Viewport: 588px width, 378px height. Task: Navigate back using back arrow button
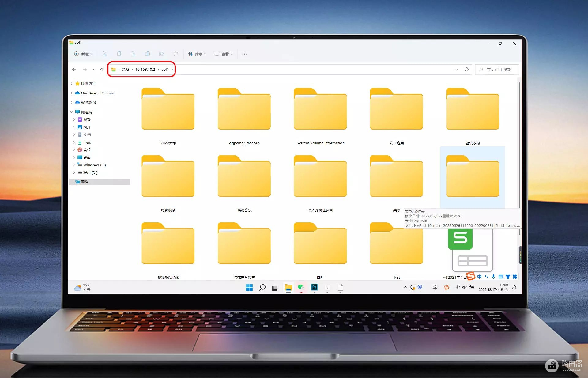pyautogui.click(x=74, y=70)
